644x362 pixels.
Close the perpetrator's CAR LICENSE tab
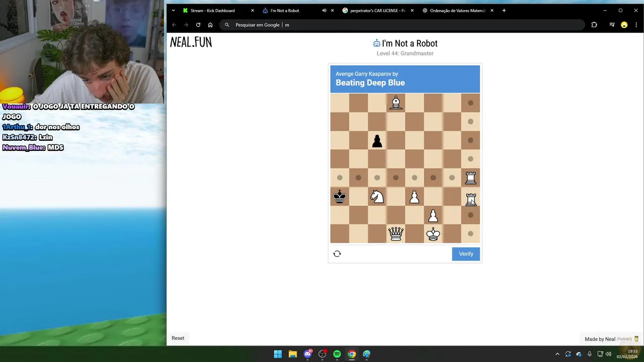(x=412, y=11)
